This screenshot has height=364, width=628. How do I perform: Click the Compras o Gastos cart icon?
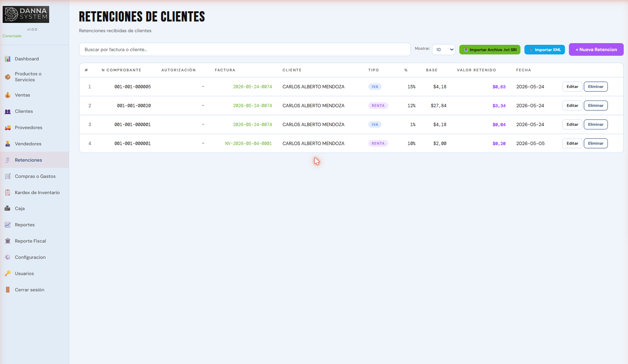tap(7, 176)
